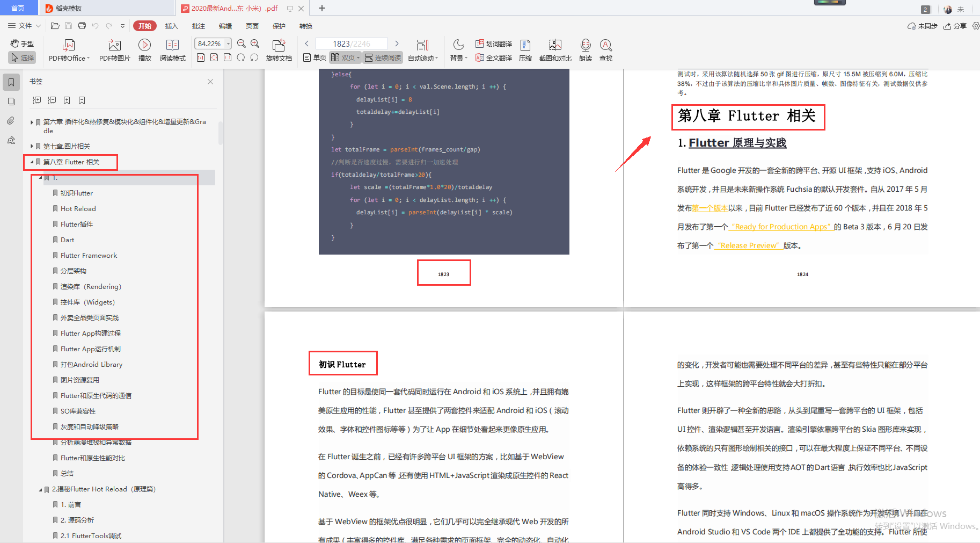Click 全文翻译 full text translation
The height and width of the screenshot is (543, 980).
[494, 57]
